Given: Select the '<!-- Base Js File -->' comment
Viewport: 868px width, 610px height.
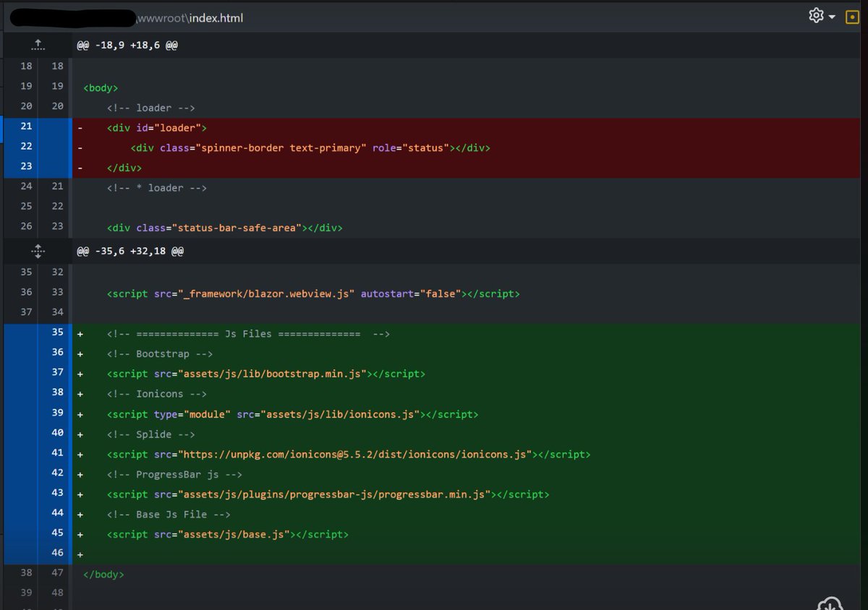Looking at the screenshot, I should pyautogui.click(x=169, y=515).
